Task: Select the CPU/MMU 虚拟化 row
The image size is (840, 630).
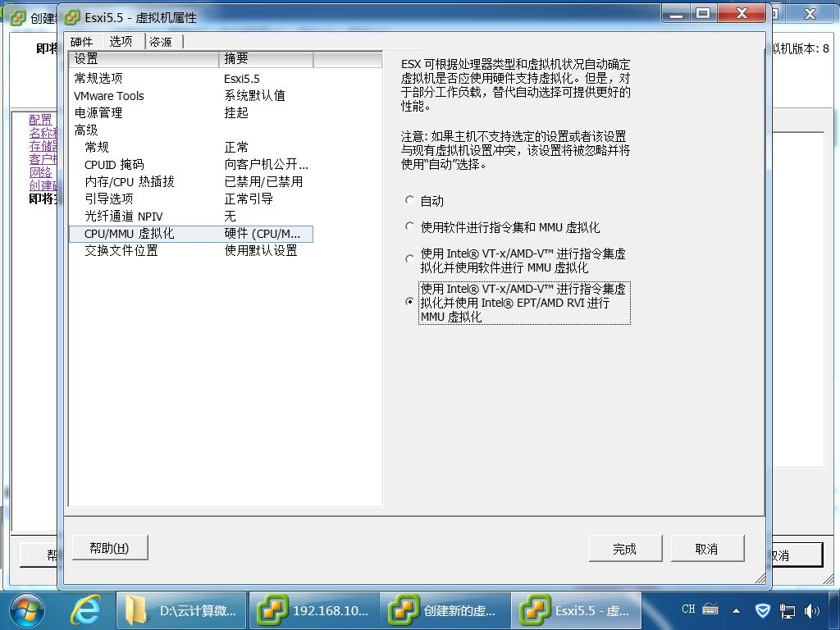Action: 190,234
